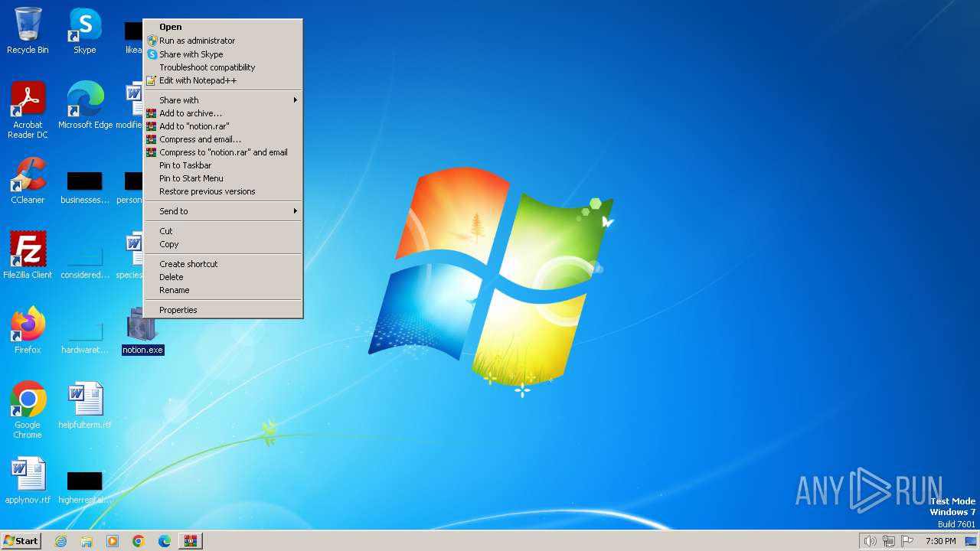This screenshot has width=980, height=551.
Task: Select Pin to Taskbar
Action: click(x=223, y=165)
